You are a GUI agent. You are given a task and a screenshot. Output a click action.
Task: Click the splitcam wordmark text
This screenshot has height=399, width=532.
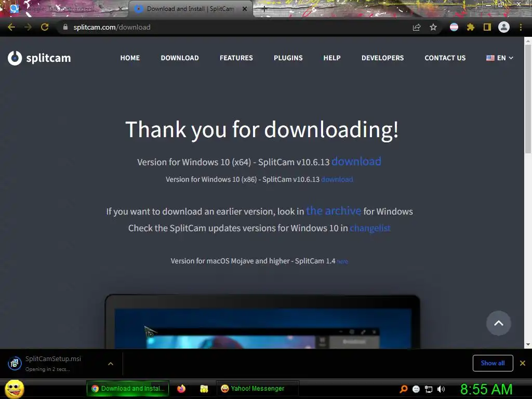point(48,58)
